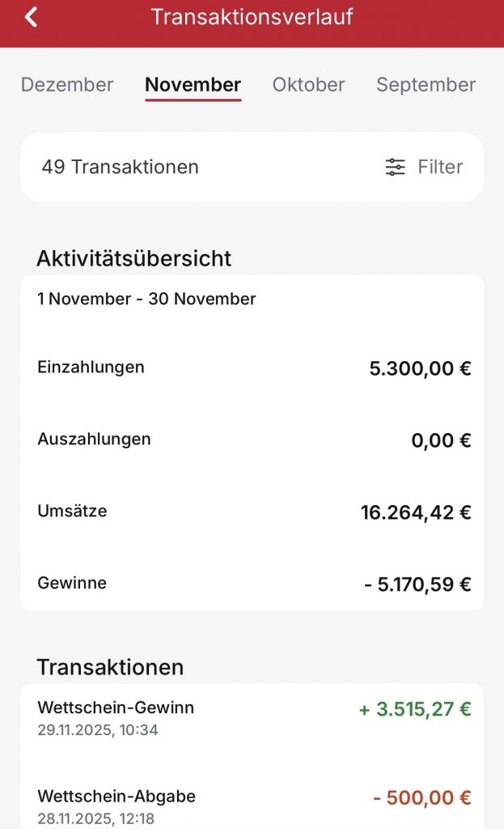Switch to the Dezember tab
Screen dimensions: 504x829
pyautogui.click(x=67, y=84)
